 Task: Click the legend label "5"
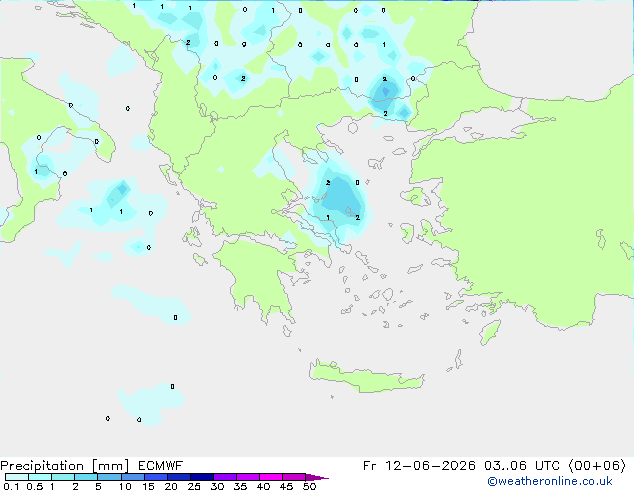(x=98, y=486)
